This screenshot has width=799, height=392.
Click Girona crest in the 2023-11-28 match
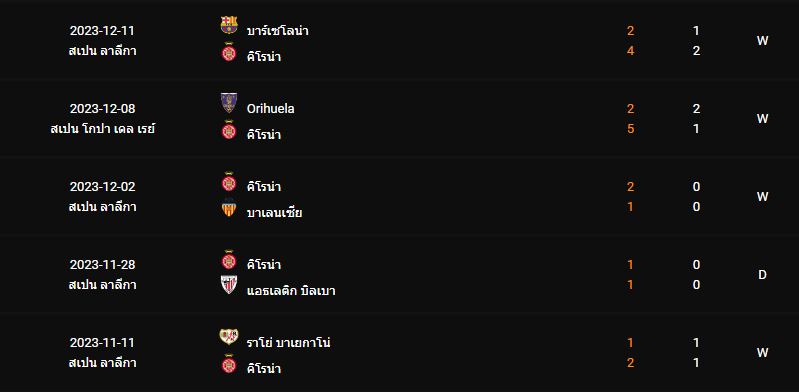click(x=229, y=260)
